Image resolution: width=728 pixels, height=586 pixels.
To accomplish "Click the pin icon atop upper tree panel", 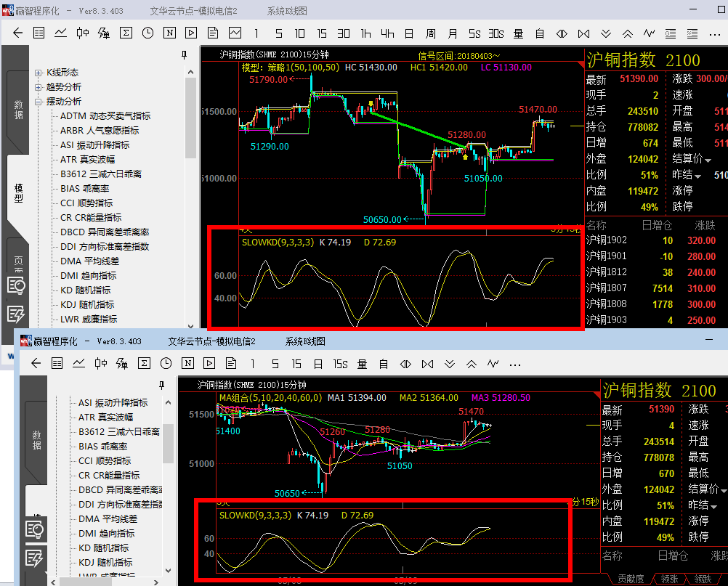I will click(x=184, y=54).
